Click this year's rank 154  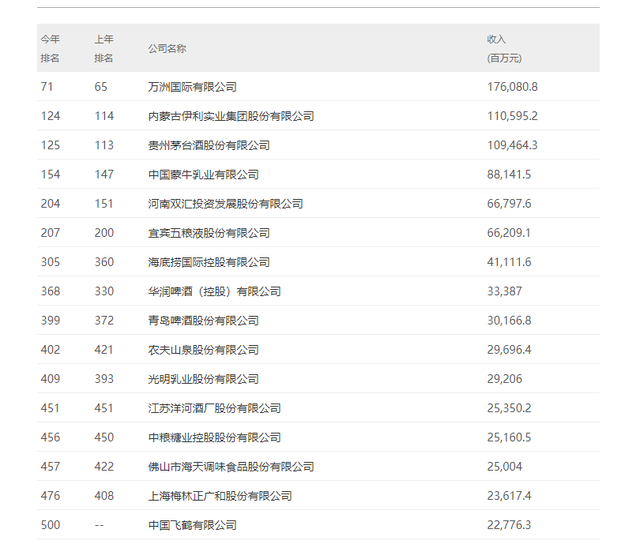(x=51, y=175)
